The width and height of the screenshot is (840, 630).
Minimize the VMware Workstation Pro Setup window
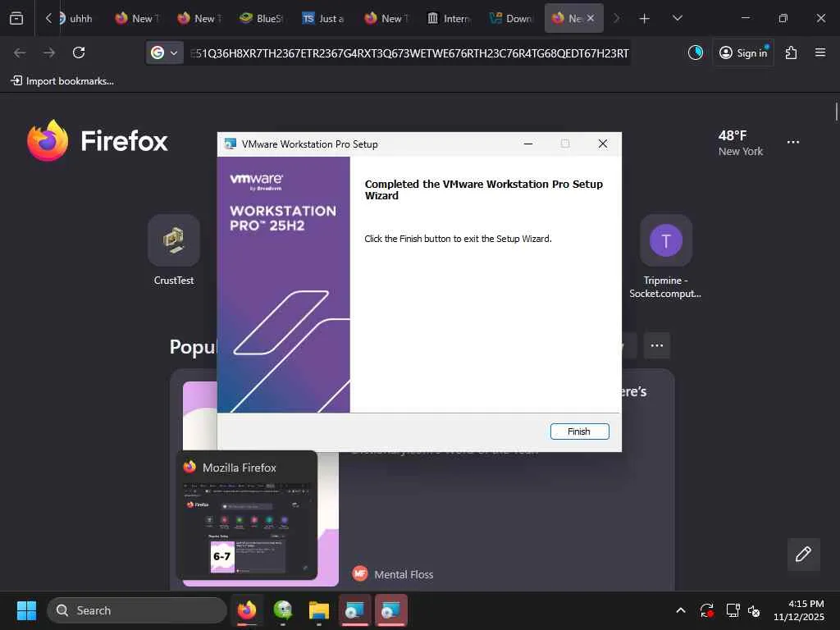point(528,144)
